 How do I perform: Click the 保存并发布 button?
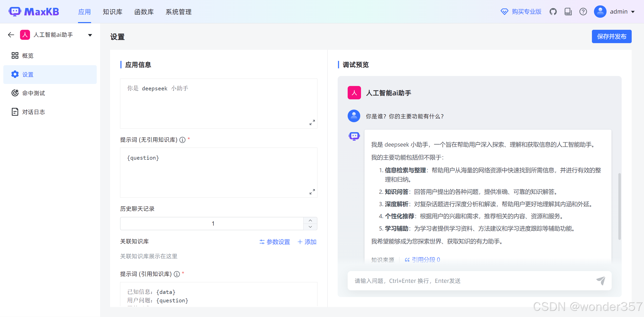click(612, 36)
